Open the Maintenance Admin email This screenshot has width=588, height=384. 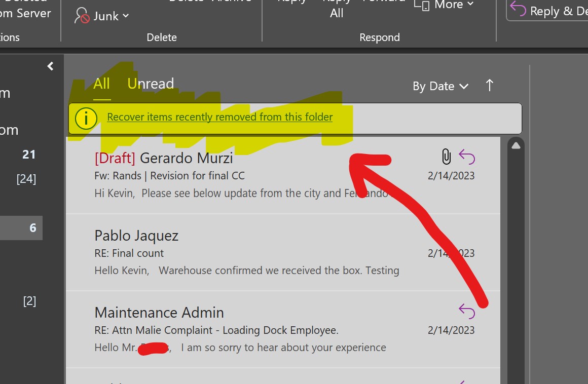click(283, 329)
